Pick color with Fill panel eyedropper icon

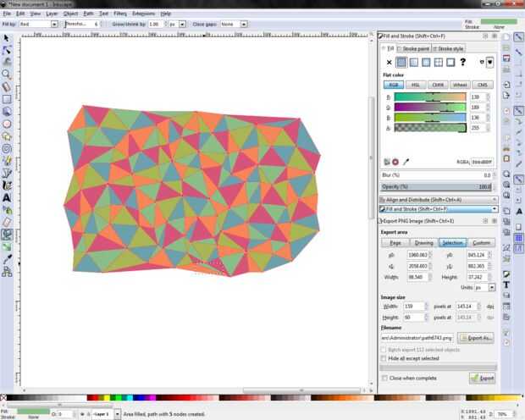[x=406, y=162]
